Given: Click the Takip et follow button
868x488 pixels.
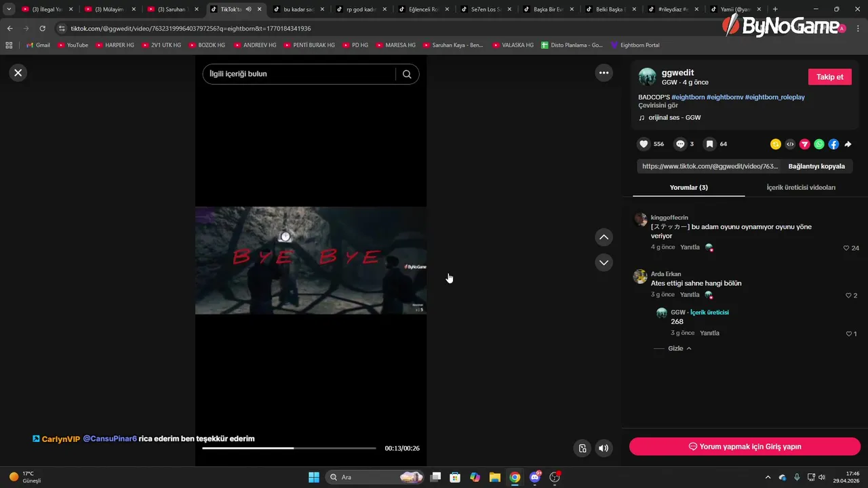Looking at the screenshot, I should coord(830,77).
